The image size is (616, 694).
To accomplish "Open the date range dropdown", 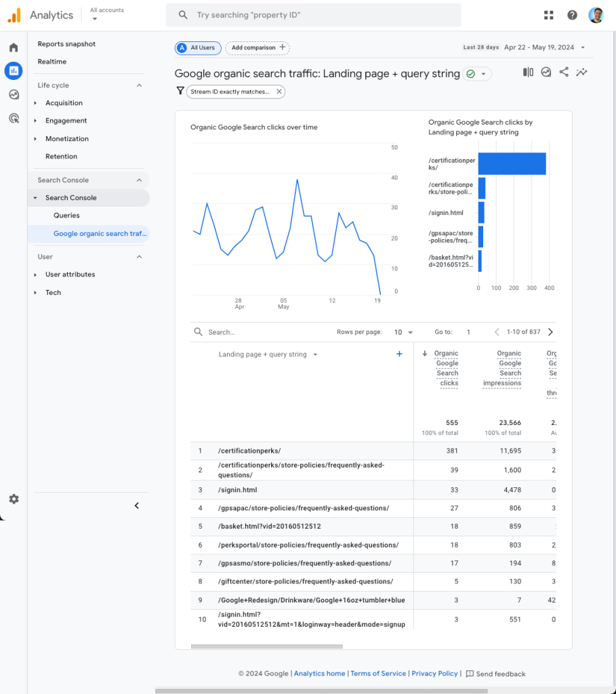I will (x=583, y=47).
